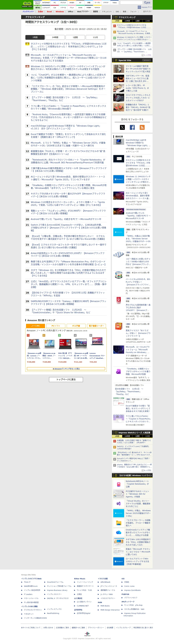
Task: Switch to IT入門書 Amazon ranking tab
Action: [x=76, y=326]
